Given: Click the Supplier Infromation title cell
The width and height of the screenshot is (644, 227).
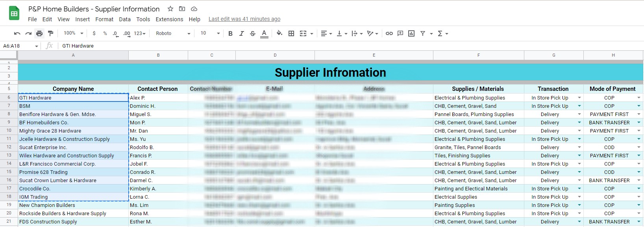Looking at the screenshot, I should (330, 72).
